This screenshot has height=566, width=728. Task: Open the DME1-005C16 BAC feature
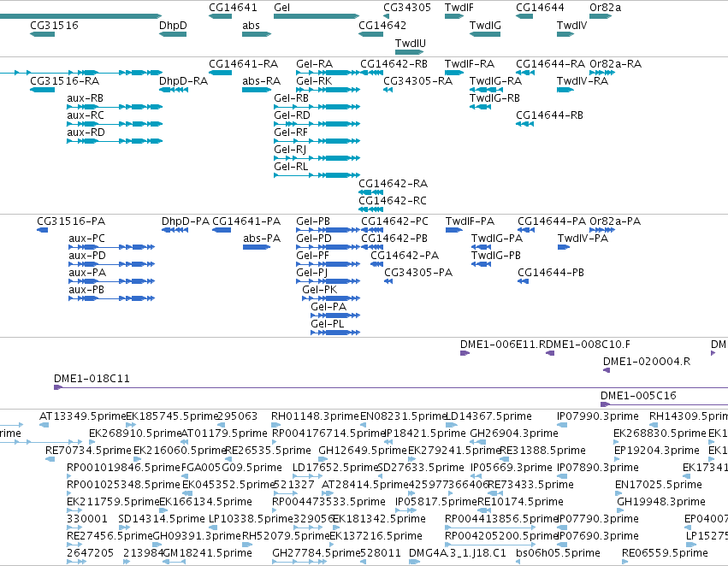(x=664, y=404)
